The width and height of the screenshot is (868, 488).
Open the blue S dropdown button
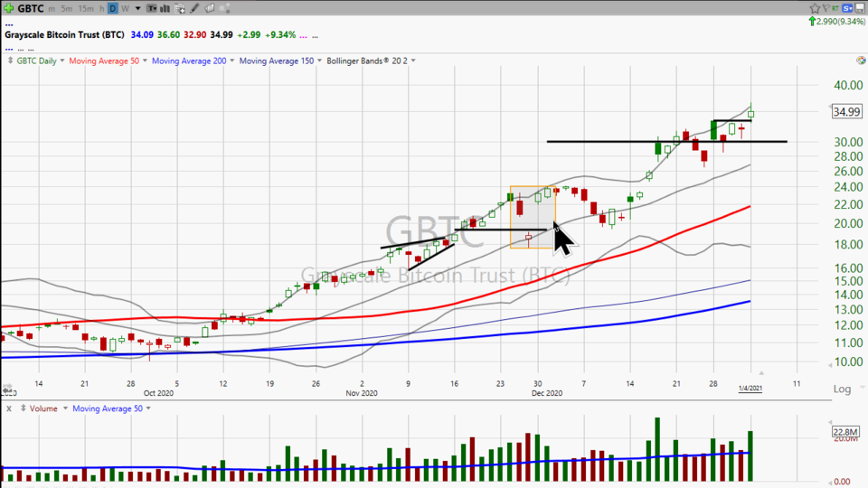point(847,8)
